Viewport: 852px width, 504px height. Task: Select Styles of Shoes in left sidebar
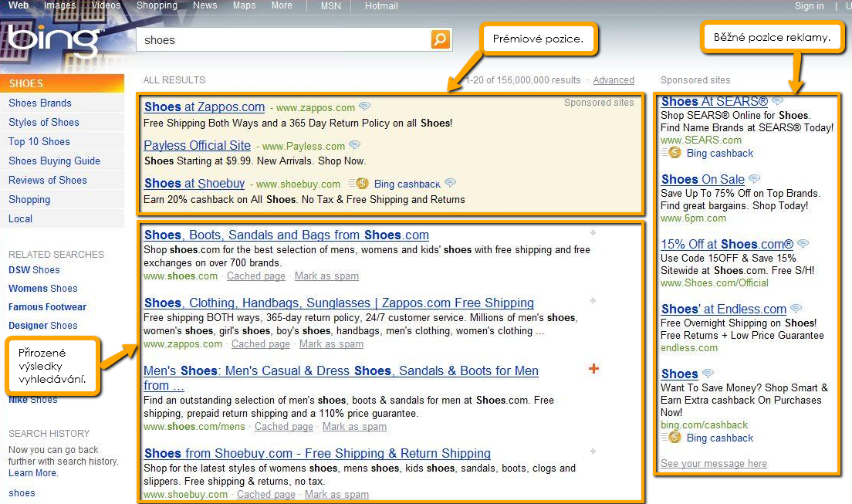click(x=44, y=122)
